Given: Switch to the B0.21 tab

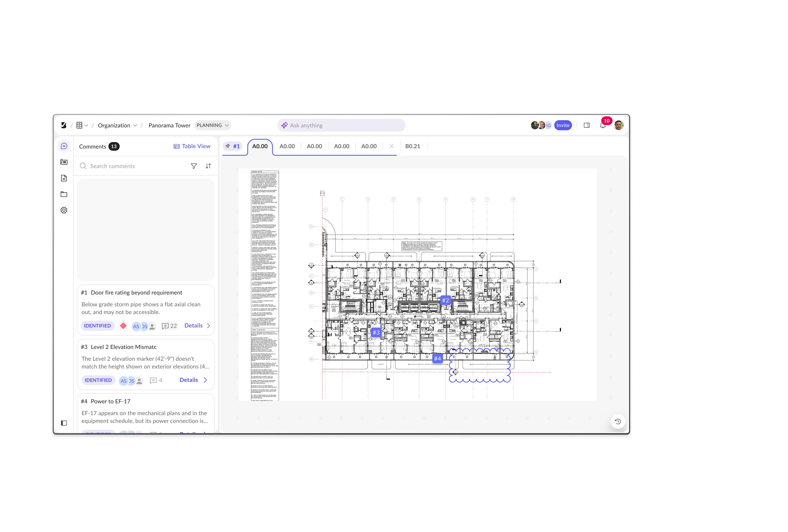Looking at the screenshot, I should (x=412, y=146).
